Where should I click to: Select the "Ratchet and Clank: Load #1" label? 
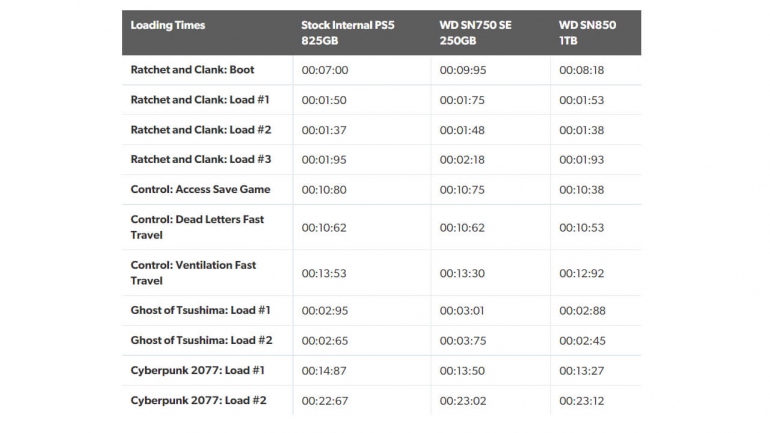(x=200, y=100)
